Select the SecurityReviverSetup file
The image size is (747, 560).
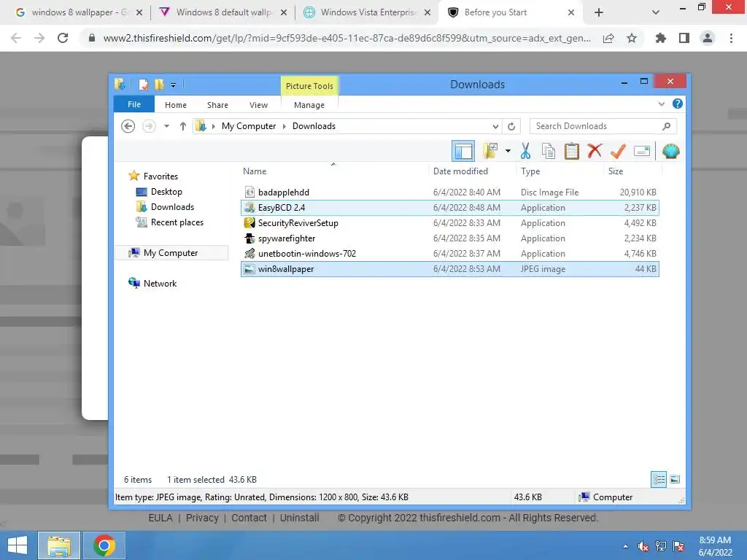pos(449,223)
